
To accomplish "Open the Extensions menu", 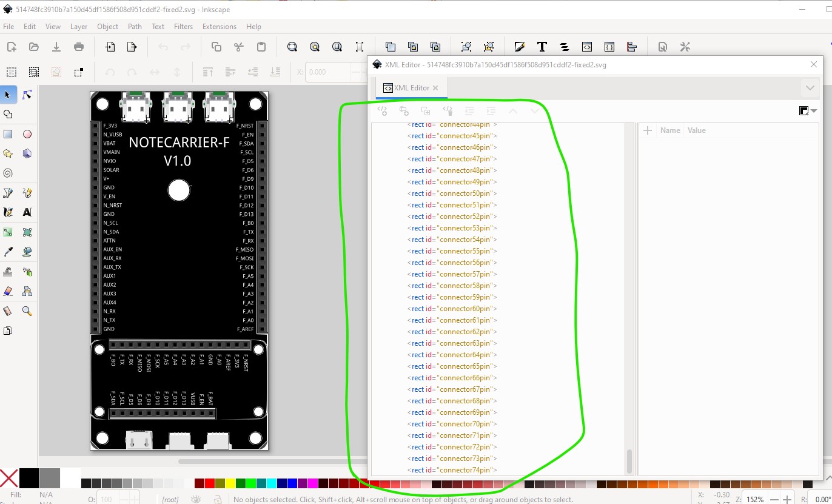I will pyautogui.click(x=220, y=27).
